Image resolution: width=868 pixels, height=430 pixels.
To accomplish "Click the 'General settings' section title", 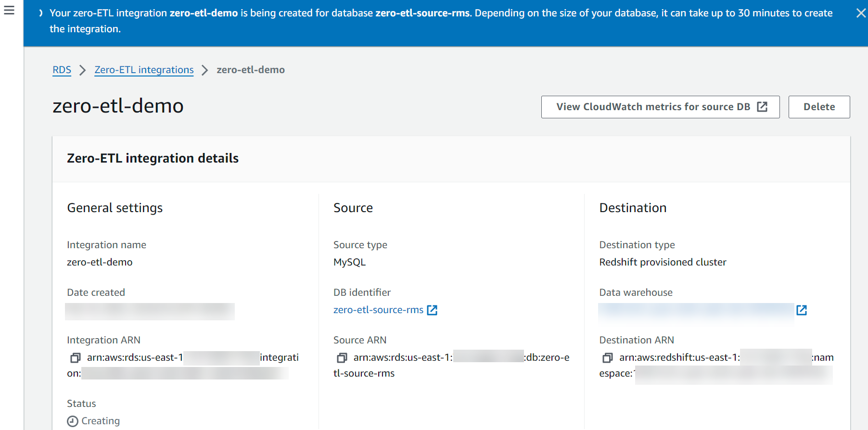I will [x=115, y=208].
